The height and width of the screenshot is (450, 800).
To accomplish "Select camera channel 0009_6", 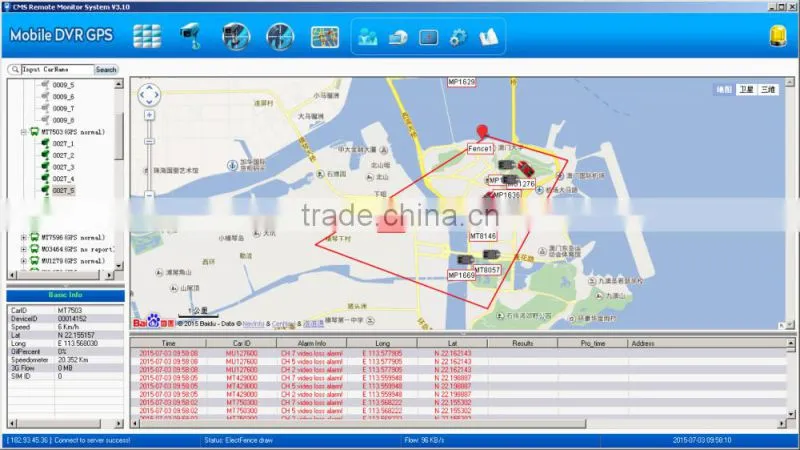I will (x=63, y=96).
